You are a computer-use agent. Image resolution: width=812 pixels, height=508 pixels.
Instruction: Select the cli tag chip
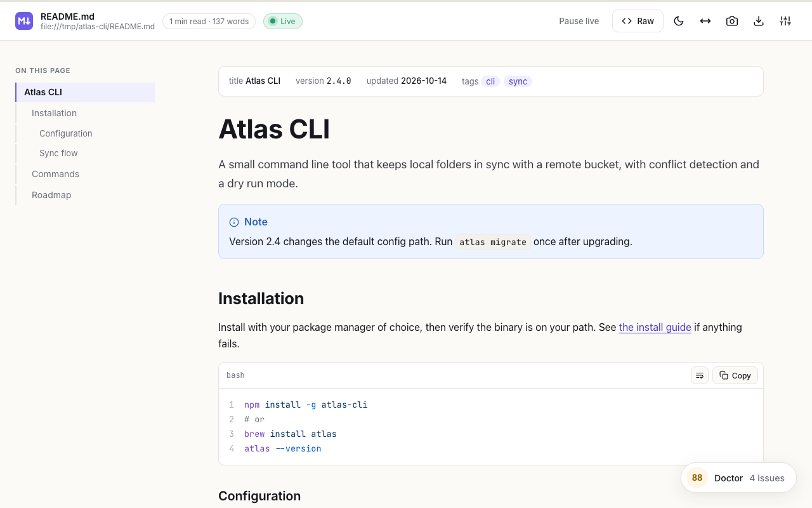tap(490, 81)
